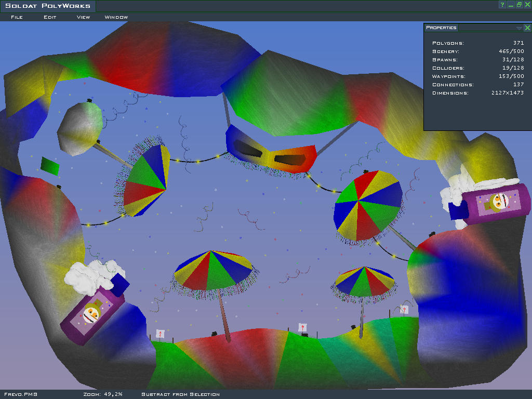Select the small green diamond polygon
Screen dimensions: 532x399
click(x=50, y=166)
